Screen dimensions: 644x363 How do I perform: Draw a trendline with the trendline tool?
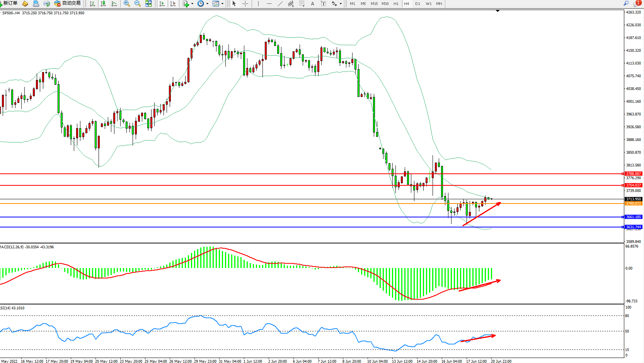[x=280, y=4]
